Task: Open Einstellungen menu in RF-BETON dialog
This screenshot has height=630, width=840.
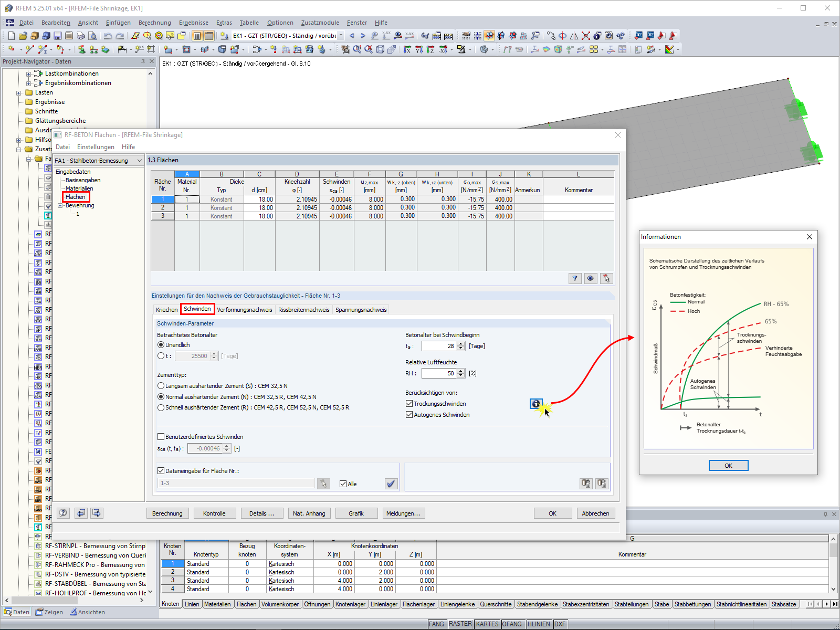Action: (x=96, y=147)
